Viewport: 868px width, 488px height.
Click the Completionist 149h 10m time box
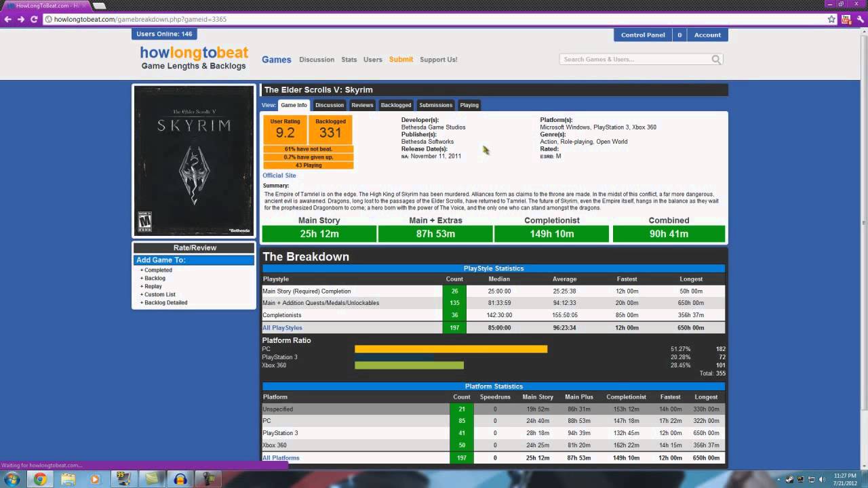(551, 234)
